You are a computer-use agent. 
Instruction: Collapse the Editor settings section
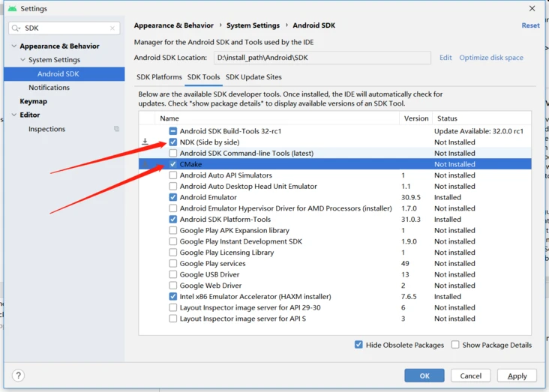point(14,115)
